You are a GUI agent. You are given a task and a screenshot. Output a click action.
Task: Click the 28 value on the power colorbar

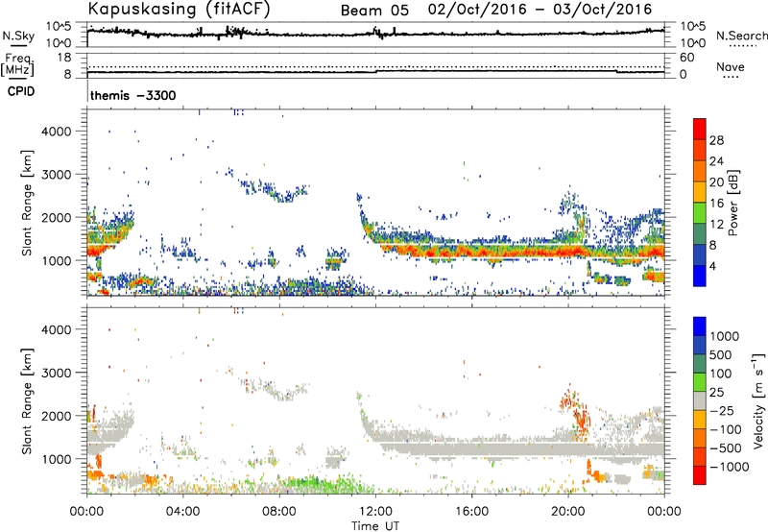[716, 140]
